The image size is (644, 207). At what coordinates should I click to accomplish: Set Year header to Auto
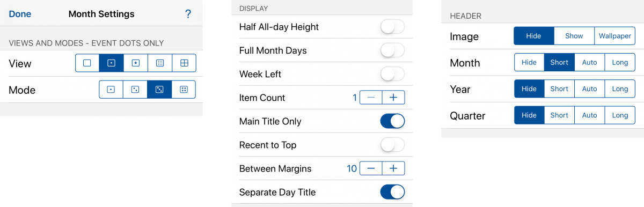[589, 88]
